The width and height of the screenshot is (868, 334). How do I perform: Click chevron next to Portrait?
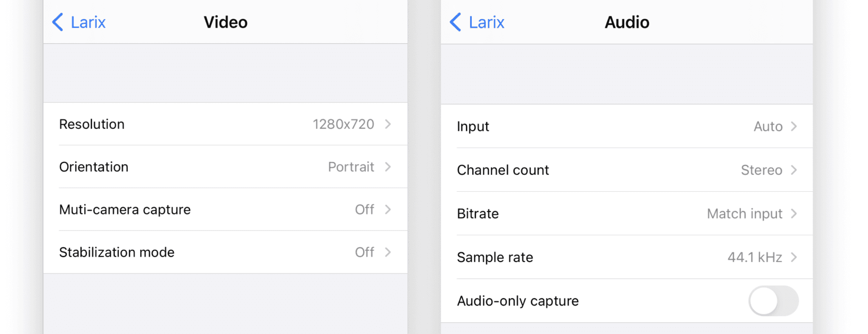click(x=388, y=167)
